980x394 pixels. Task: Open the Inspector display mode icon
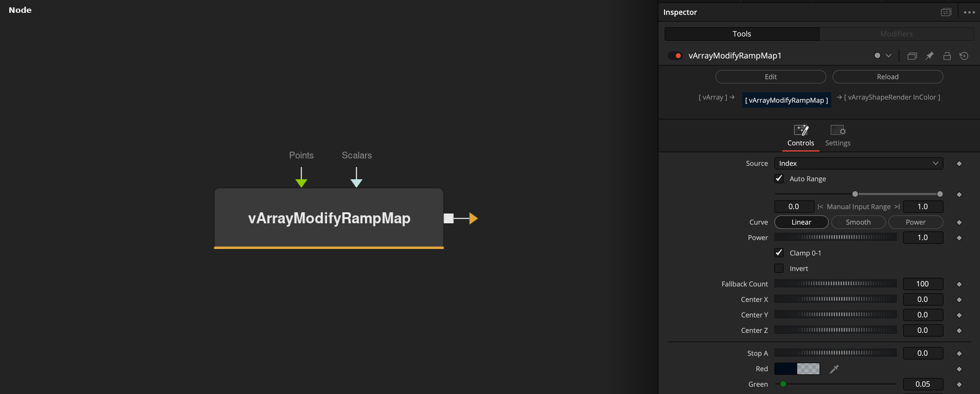pyautogui.click(x=946, y=12)
